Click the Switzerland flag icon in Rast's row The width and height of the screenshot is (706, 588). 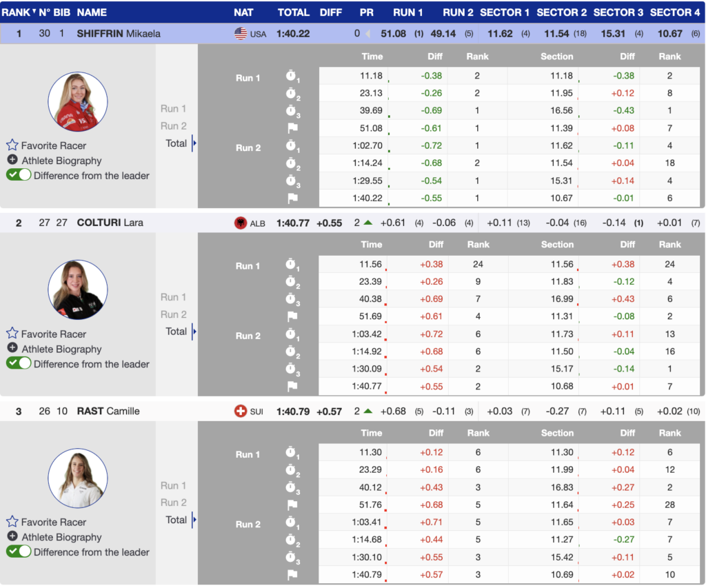240,412
